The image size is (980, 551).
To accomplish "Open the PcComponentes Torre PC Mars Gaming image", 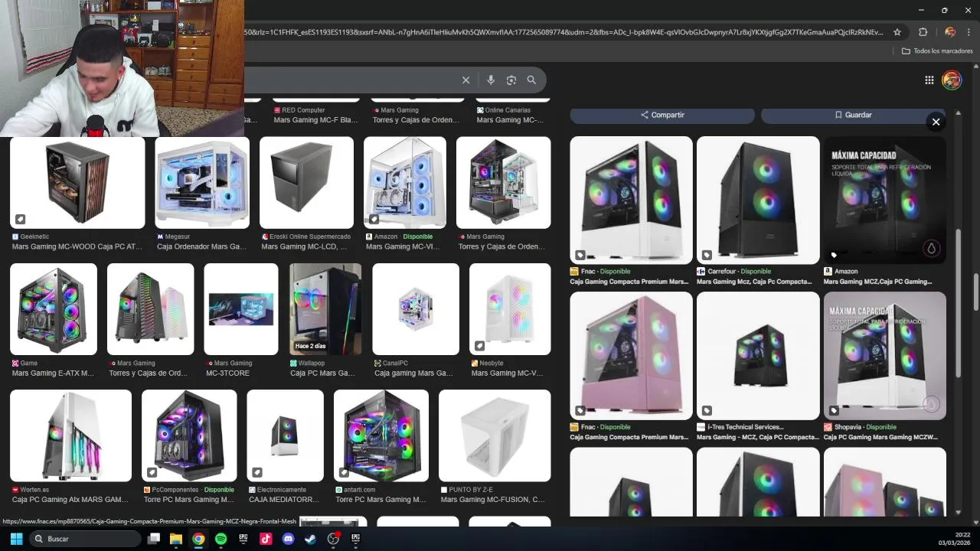I will point(189,435).
